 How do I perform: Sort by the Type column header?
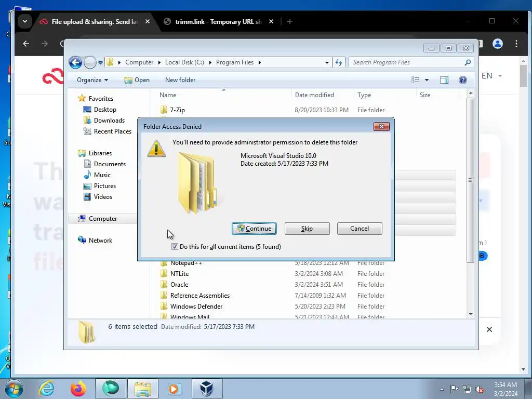[385, 95]
